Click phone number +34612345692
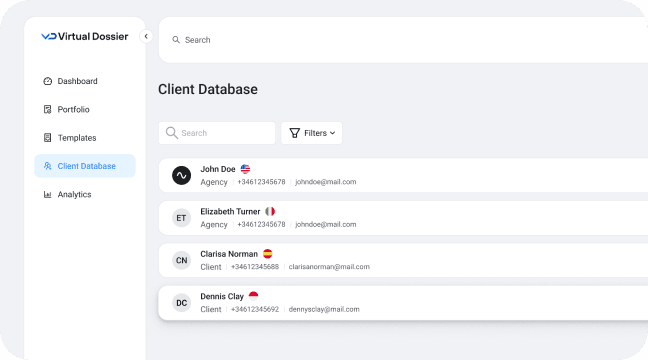The height and width of the screenshot is (360, 648). tap(255, 309)
